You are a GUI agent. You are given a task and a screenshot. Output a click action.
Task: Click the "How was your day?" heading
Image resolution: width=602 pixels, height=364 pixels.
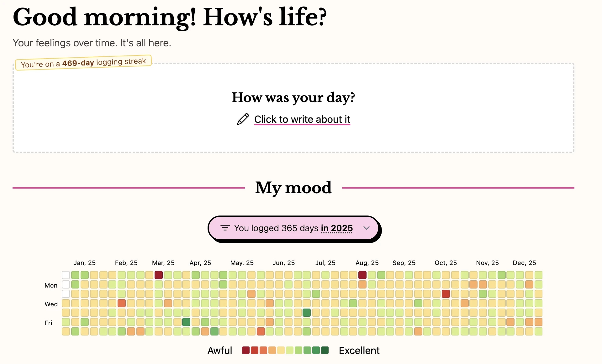coord(293,97)
